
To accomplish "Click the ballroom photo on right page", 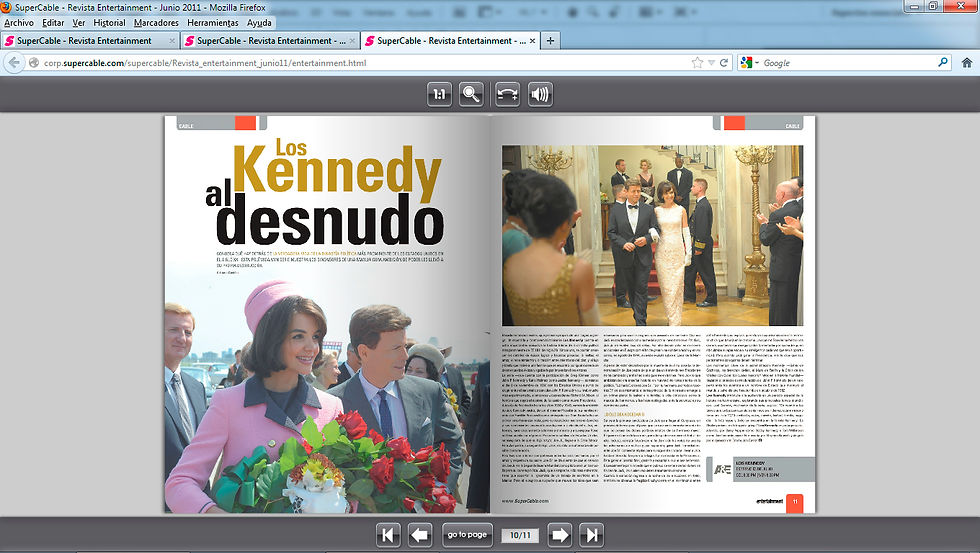I will (652, 235).
